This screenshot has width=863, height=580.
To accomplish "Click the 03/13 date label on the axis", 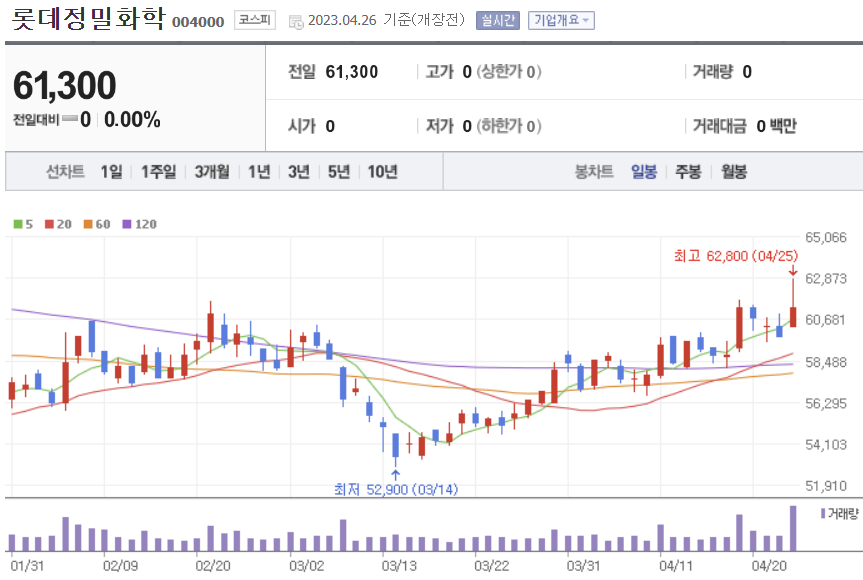I will 399,566.
